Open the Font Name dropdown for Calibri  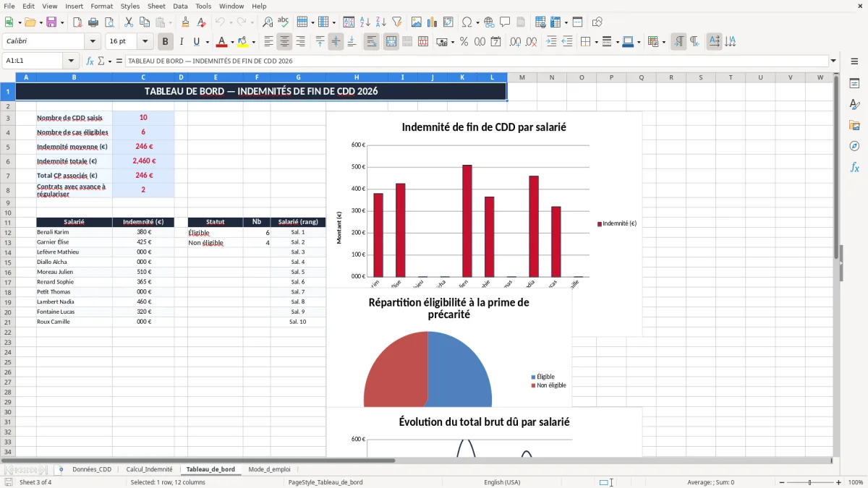coord(93,42)
